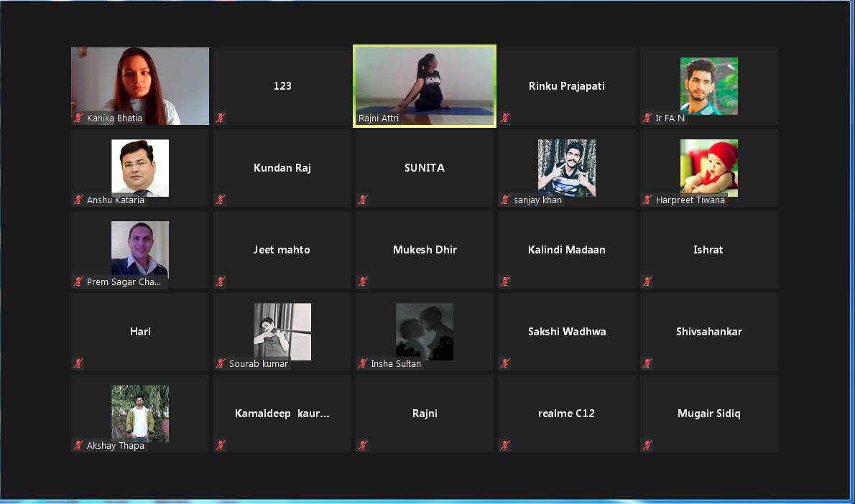Image resolution: width=855 pixels, height=504 pixels.
Task: Click Insha Sultan's profile picture
Action: 424,331
